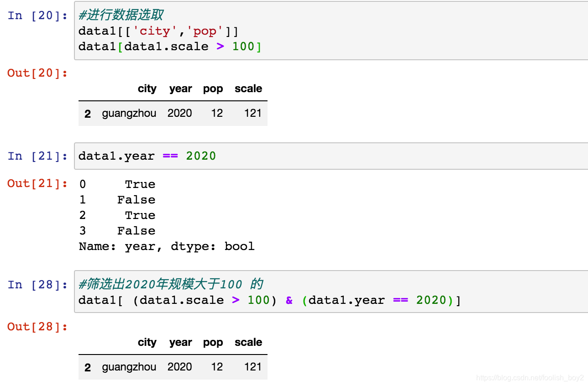Screen dimensions: 588x386
Task: Click 'guangzhou' cell in the Out[20] table
Action: 129,114
